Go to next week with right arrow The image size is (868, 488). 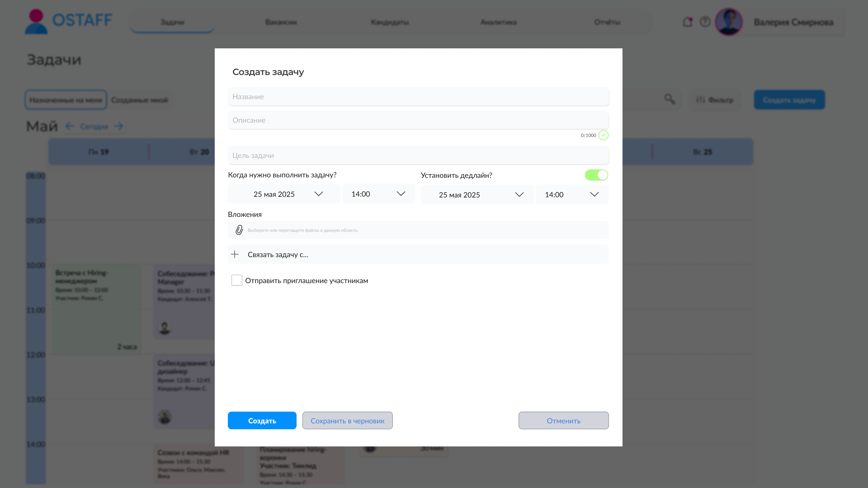coord(118,126)
